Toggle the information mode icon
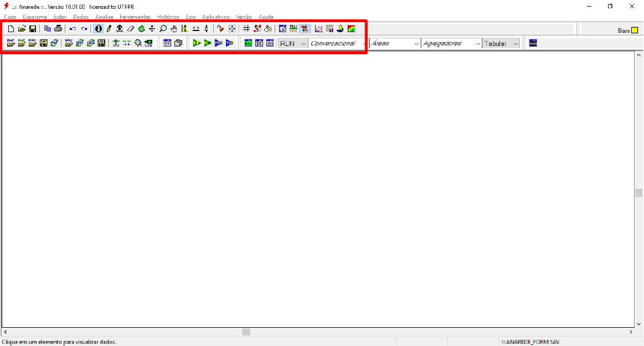Image resolution: width=644 pixels, height=346 pixels. [x=99, y=29]
